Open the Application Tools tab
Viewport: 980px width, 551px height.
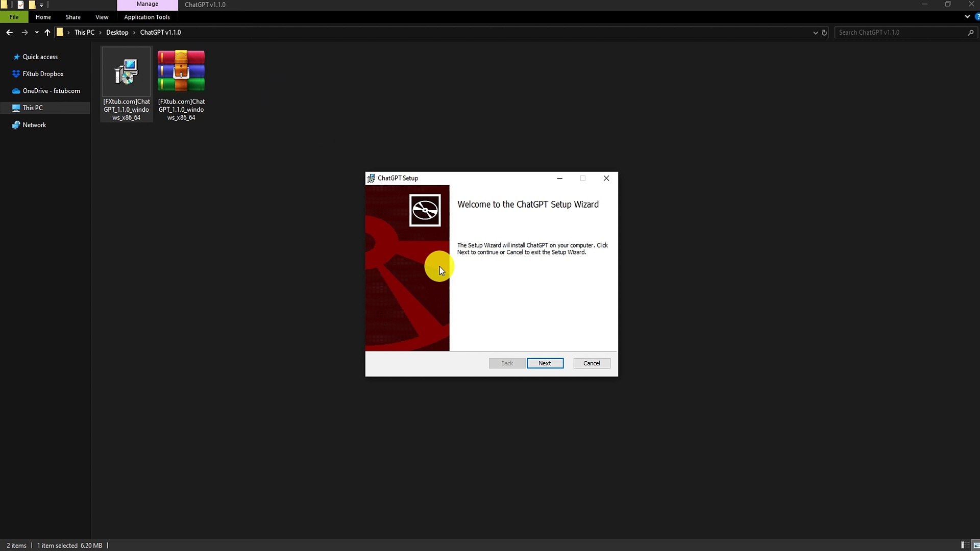click(146, 17)
